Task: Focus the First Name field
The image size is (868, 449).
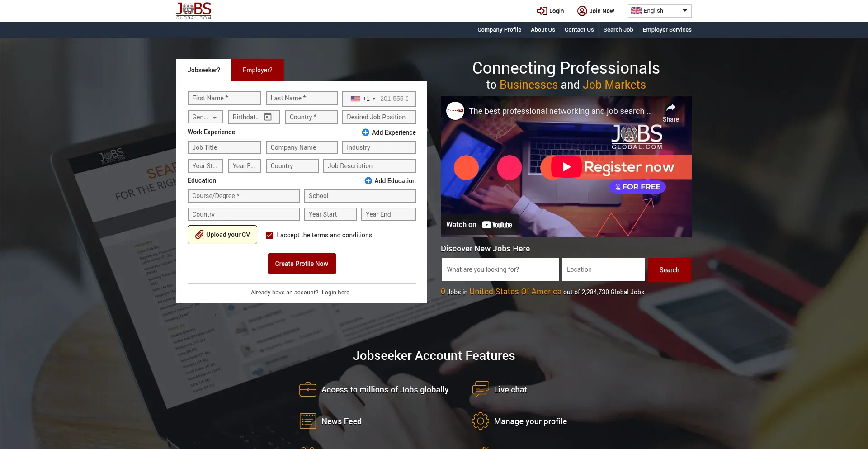Action: [224, 98]
